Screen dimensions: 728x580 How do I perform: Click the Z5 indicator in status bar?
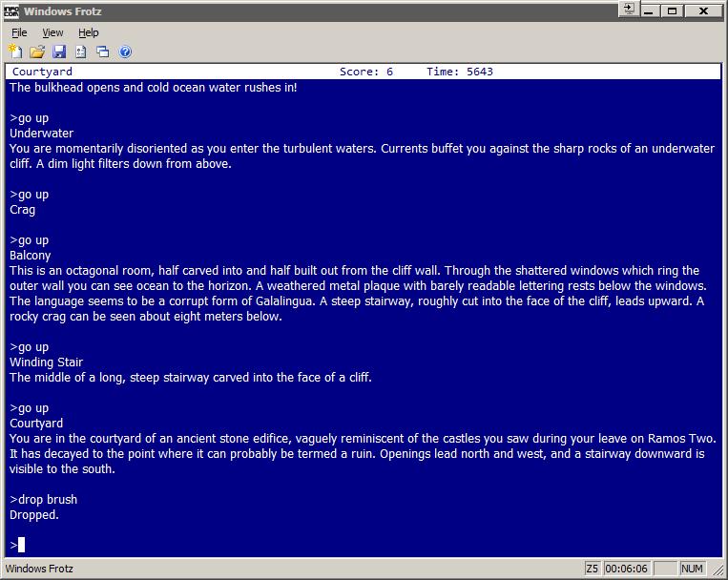pyautogui.click(x=592, y=569)
